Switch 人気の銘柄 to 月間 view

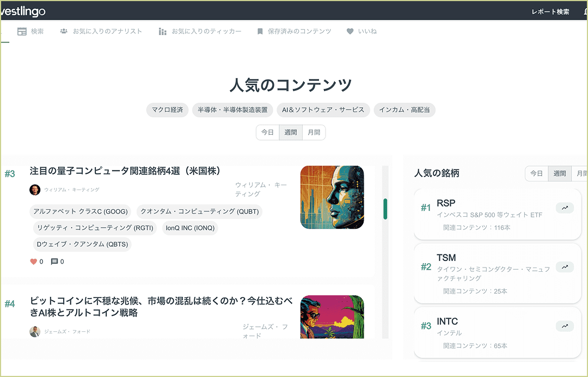click(x=581, y=173)
